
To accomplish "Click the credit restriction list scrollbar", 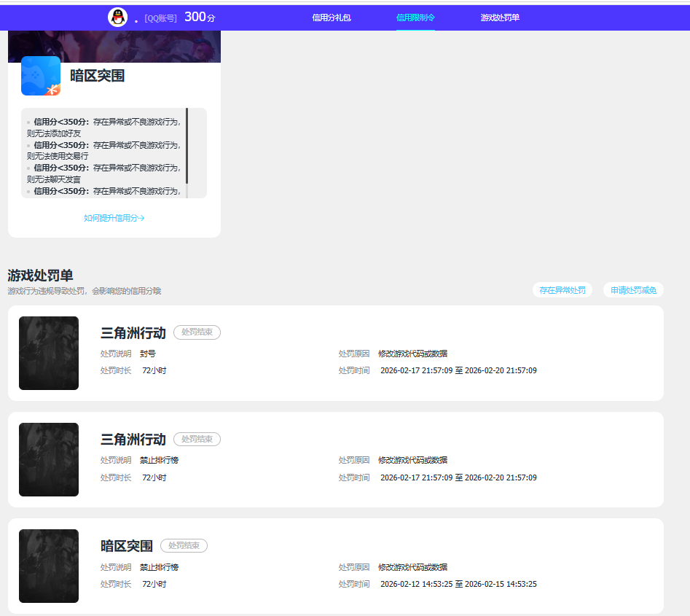I will click(x=187, y=146).
